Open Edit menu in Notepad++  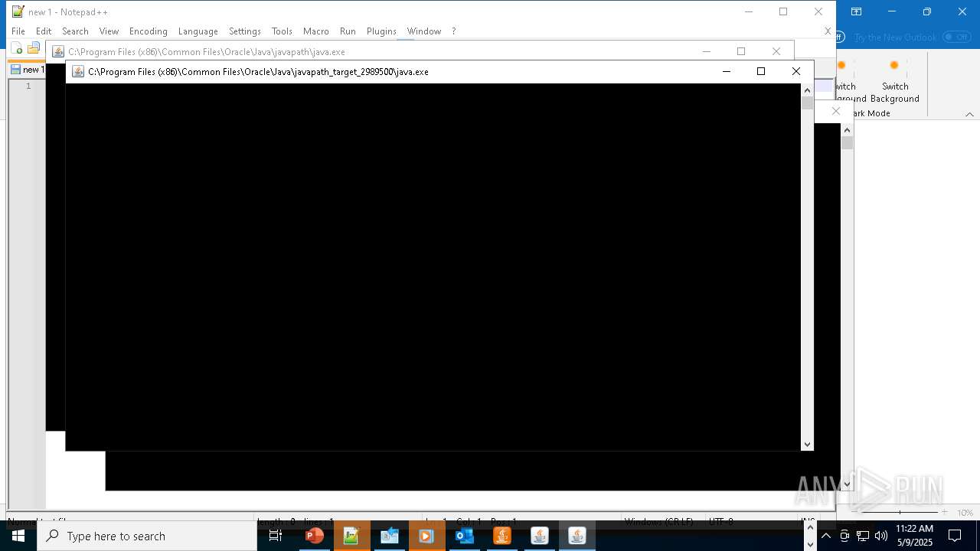coord(44,31)
